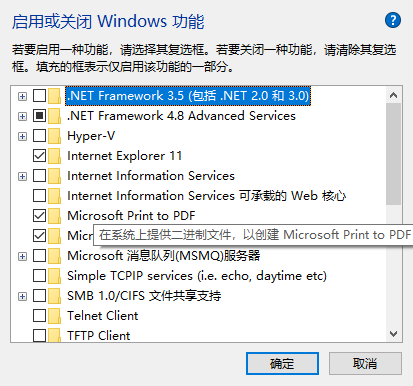Click the scroll down arrow in list
The image size is (413, 386).
(x=393, y=334)
